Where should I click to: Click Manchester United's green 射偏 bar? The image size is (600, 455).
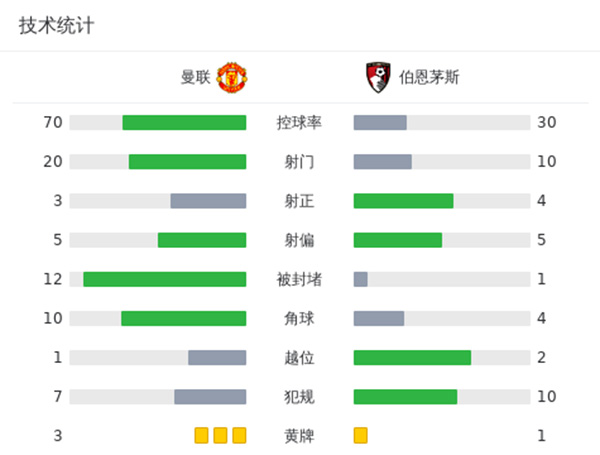[x=202, y=240]
